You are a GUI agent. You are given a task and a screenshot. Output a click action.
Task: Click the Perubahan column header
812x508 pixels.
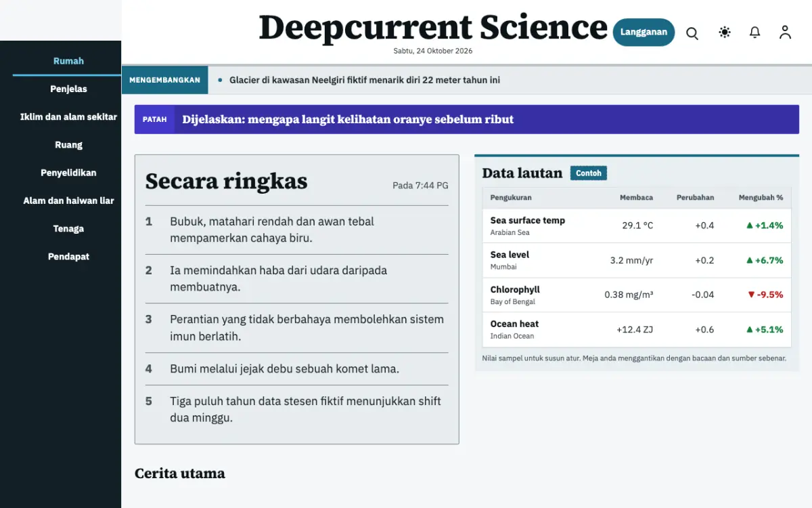click(695, 198)
